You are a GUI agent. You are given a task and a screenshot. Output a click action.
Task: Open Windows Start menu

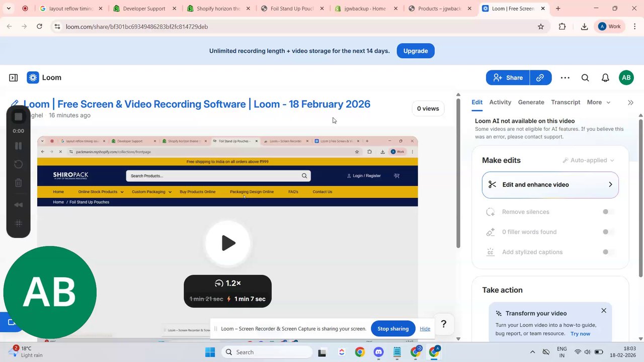click(210, 352)
